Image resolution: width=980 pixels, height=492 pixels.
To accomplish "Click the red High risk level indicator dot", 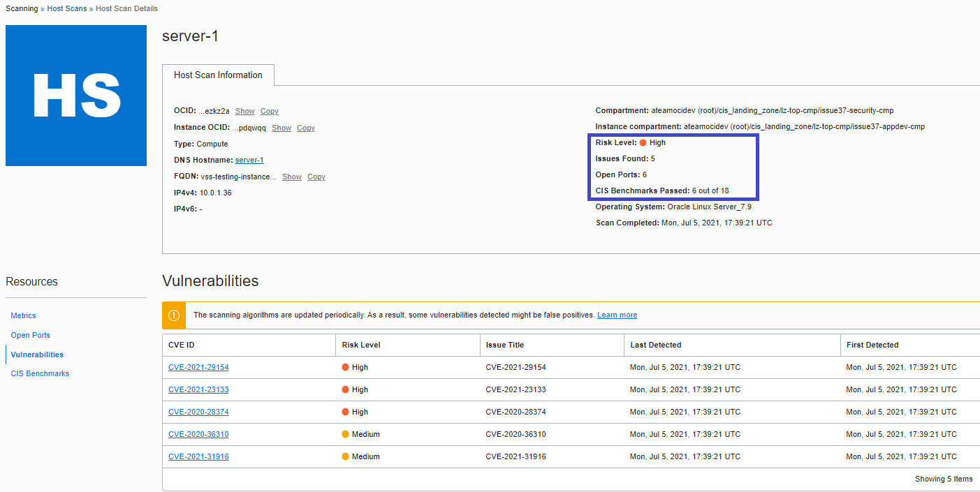I will (x=643, y=142).
